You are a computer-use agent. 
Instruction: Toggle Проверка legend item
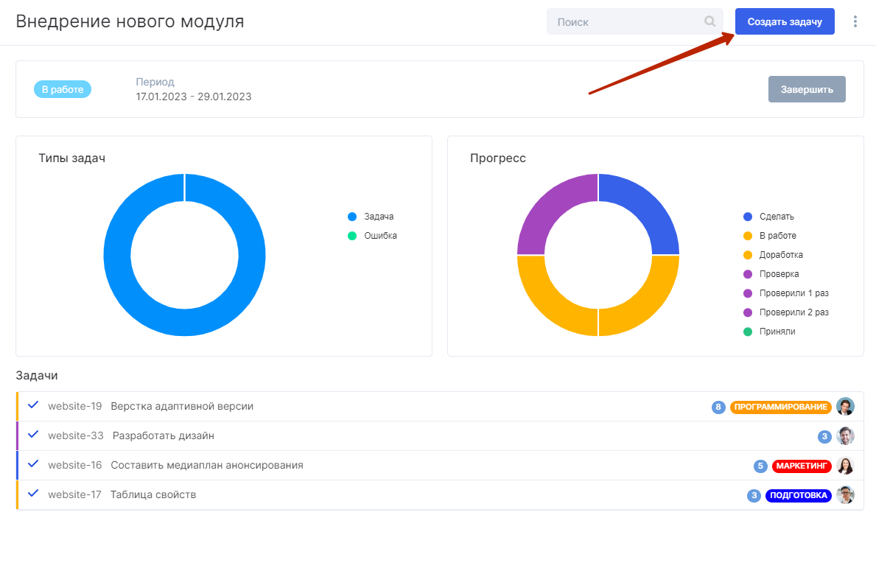coord(771,274)
